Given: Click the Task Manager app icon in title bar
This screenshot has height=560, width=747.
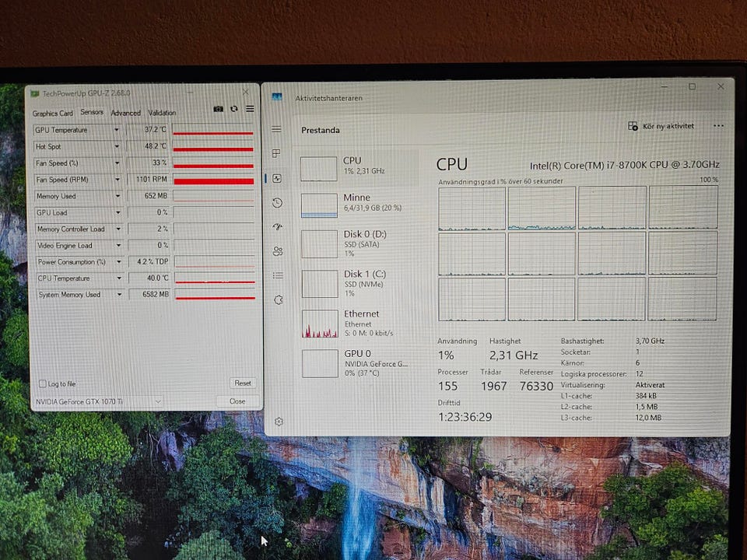Looking at the screenshot, I should tap(277, 97).
